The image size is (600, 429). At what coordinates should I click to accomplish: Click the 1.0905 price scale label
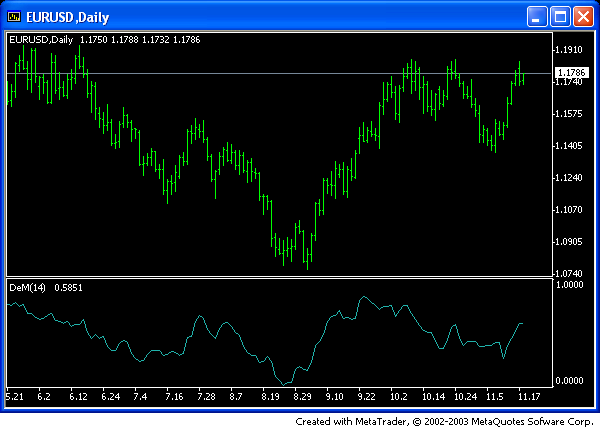tap(569, 242)
